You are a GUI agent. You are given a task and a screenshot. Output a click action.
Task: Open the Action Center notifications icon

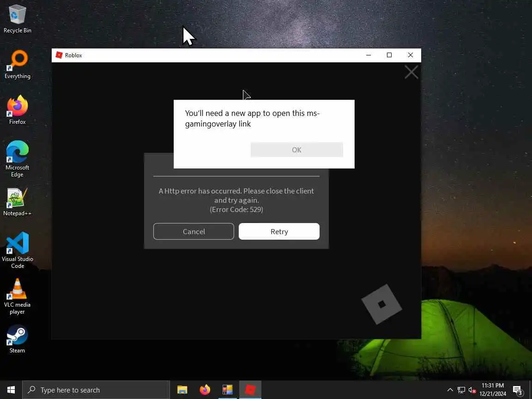pyautogui.click(x=517, y=390)
